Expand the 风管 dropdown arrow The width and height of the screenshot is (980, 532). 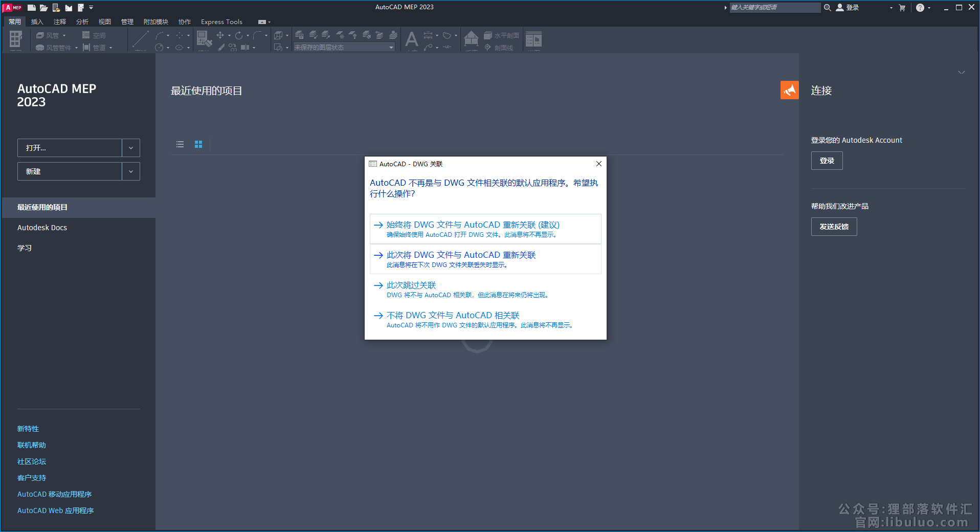(64, 35)
